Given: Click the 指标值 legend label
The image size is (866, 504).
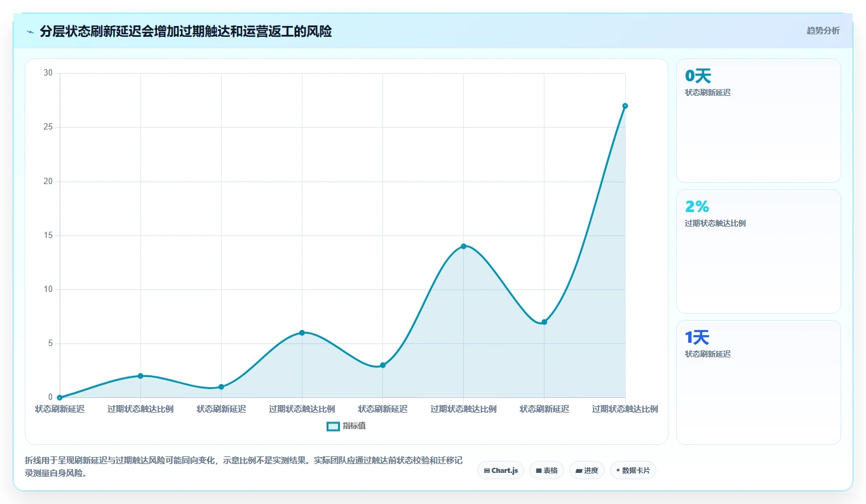Looking at the screenshot, I should click(x=354, y=426).
